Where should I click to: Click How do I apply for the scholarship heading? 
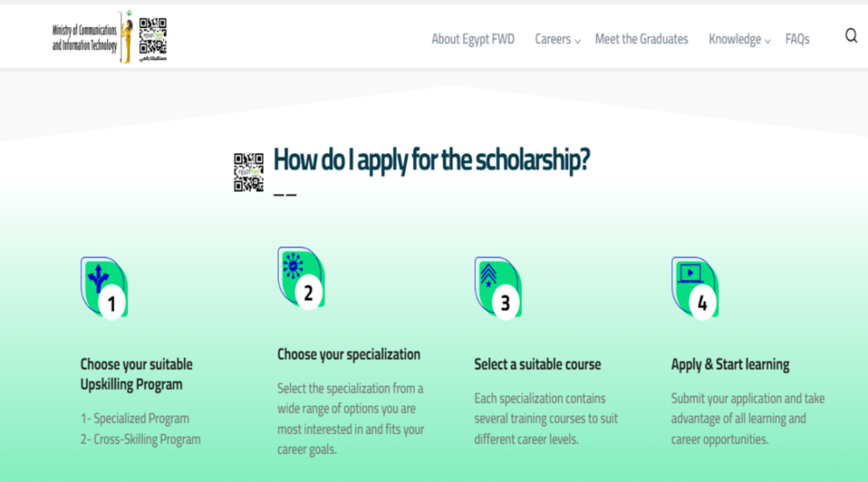(x=431, y=159)
